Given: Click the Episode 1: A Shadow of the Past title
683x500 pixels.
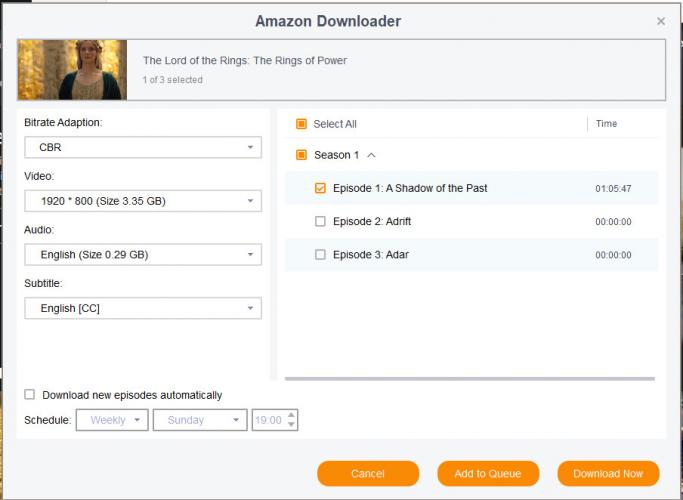Looking at the screenshot, I should point(410,188).
